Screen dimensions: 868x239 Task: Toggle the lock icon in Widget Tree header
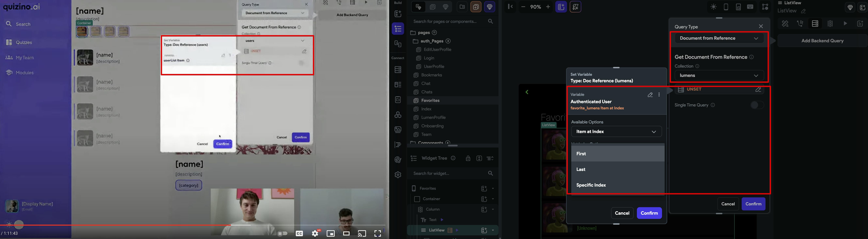point(468,158)
